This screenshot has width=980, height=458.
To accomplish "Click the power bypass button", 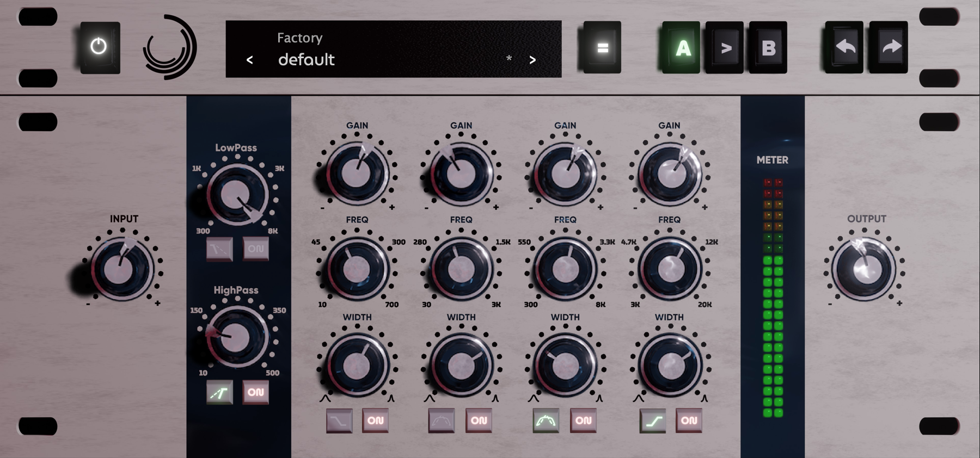I will pyautogui.click(x=99, y=47).
